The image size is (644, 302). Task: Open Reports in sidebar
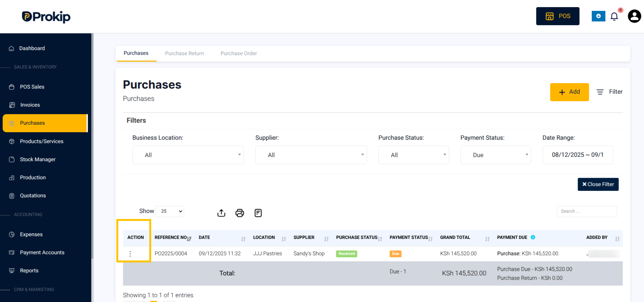tap(29, 271)
